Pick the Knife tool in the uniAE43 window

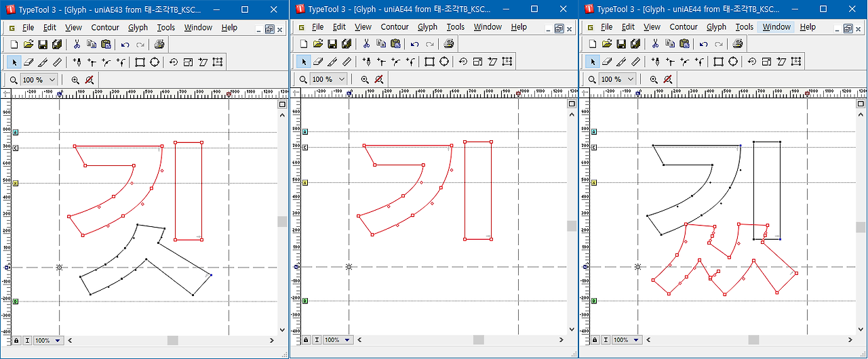coord(42,62)
